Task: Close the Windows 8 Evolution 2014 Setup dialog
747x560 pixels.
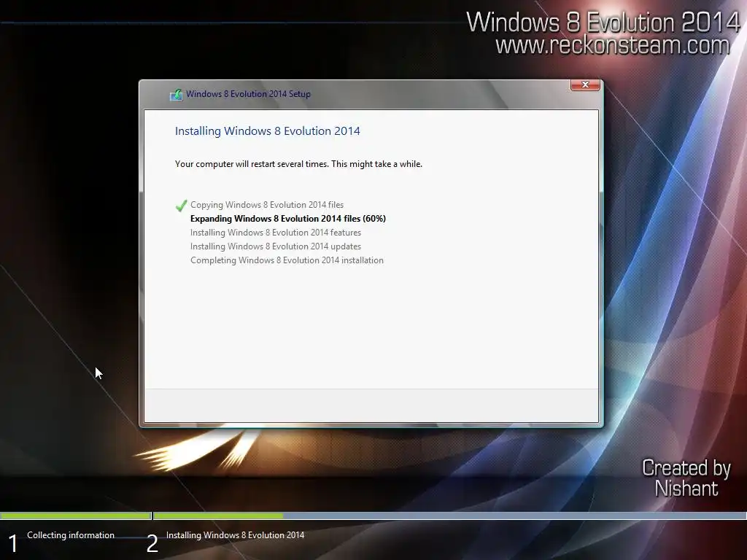Action: [585, 85]
